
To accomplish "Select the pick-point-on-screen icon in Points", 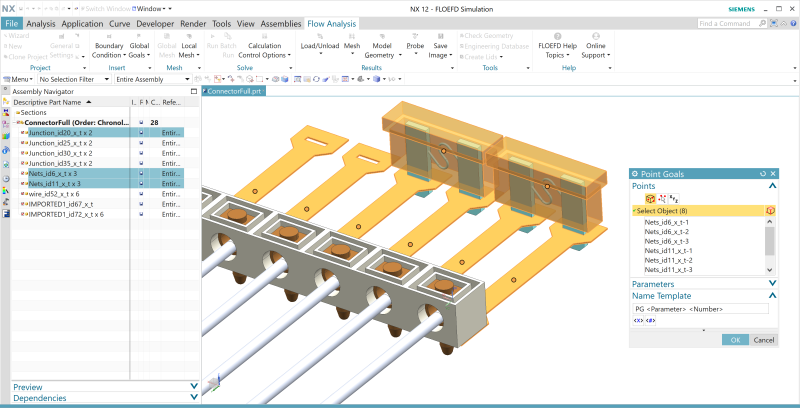I will tap(662, 198).
